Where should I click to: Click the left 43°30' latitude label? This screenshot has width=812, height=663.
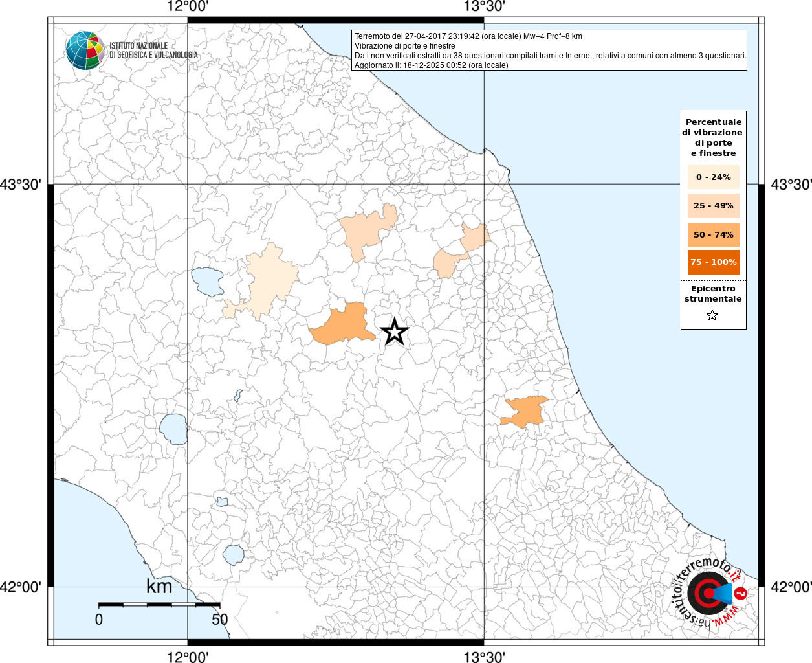[x=21, y=185]
